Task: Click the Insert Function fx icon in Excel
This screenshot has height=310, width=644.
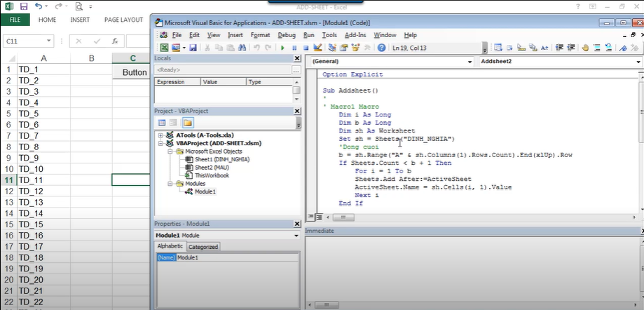Action: tap(116, 41)
